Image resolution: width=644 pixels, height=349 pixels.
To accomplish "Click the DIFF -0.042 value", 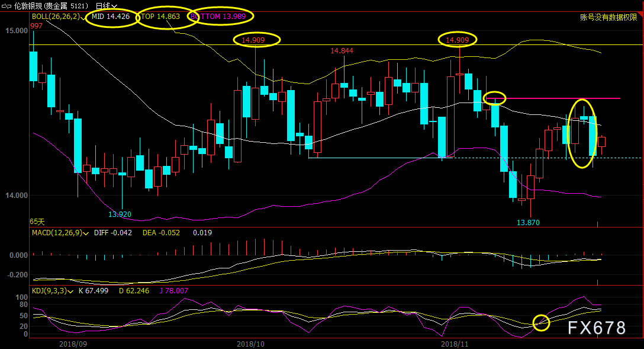I will tap(113, 233).
